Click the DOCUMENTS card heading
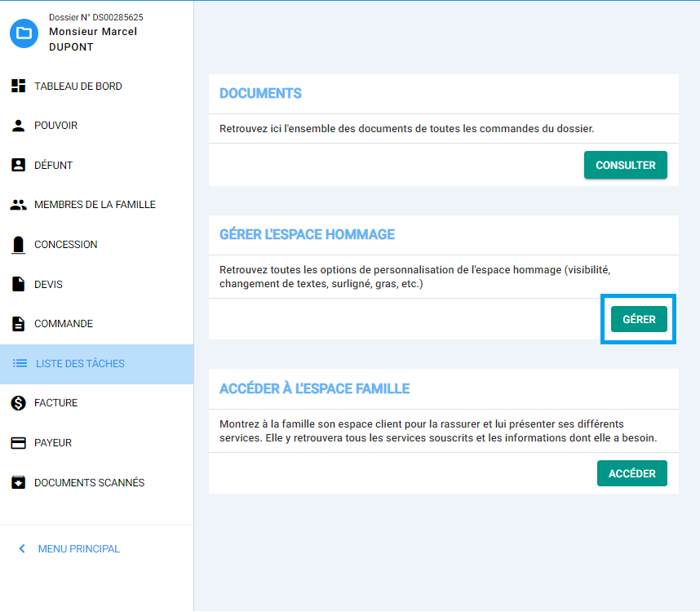This screenshot has height=612, width=700. pyautogui.click(x=260, y=93)
